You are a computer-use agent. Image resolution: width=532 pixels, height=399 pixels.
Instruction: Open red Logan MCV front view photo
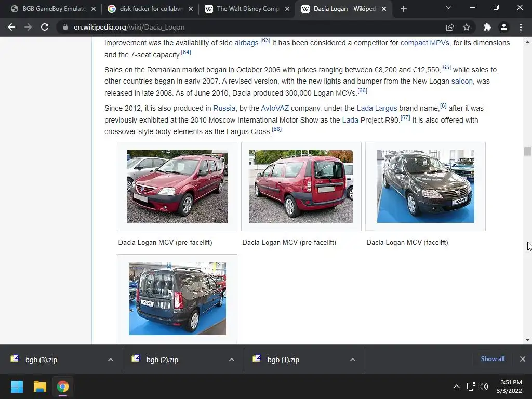click(x=177, y=187)
